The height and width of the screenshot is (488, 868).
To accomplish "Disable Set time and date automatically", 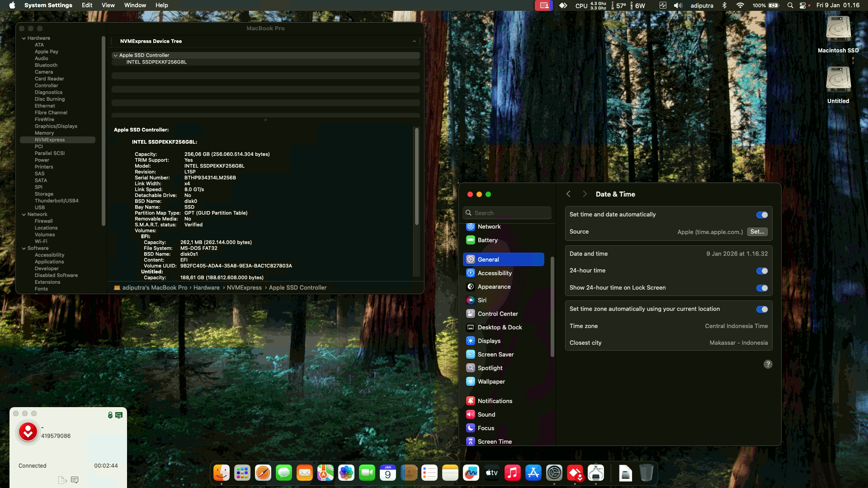I will coord(762,215).
